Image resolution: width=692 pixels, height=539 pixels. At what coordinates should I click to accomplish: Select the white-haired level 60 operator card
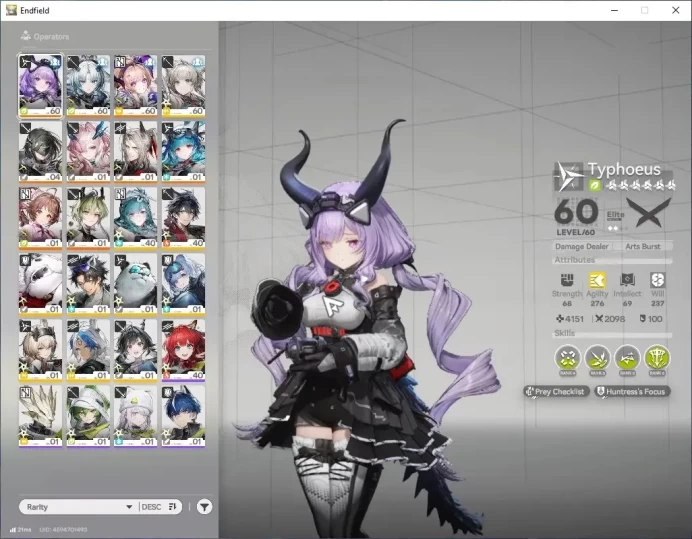tap(88, 86)
